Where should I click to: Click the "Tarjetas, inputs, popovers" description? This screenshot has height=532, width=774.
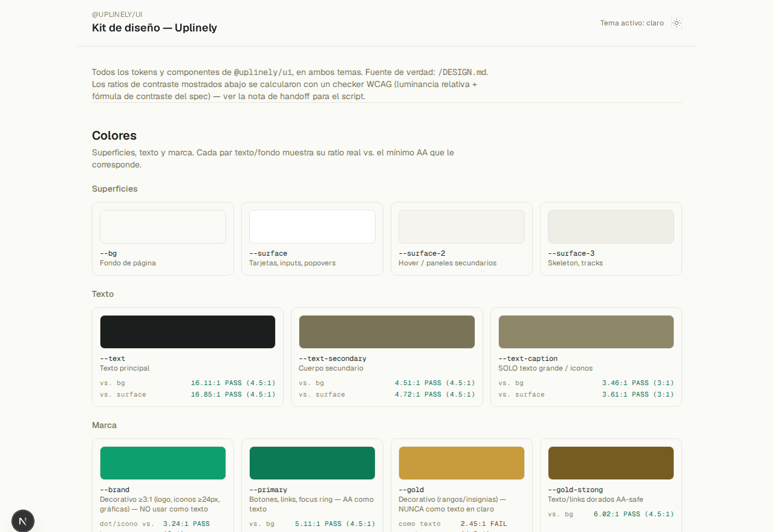pyautogui.click(x=292, y=263)
